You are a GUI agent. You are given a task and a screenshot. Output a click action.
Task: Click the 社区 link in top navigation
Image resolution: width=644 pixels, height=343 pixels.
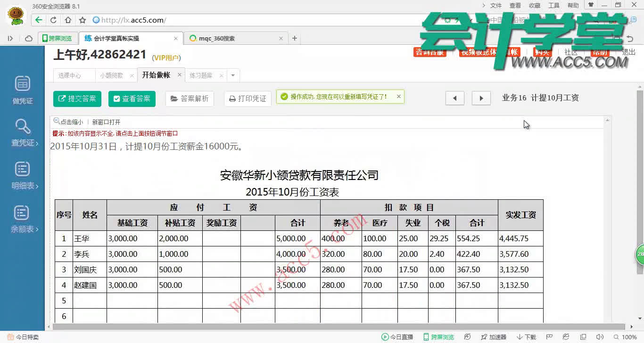click(x=571, y=52)
